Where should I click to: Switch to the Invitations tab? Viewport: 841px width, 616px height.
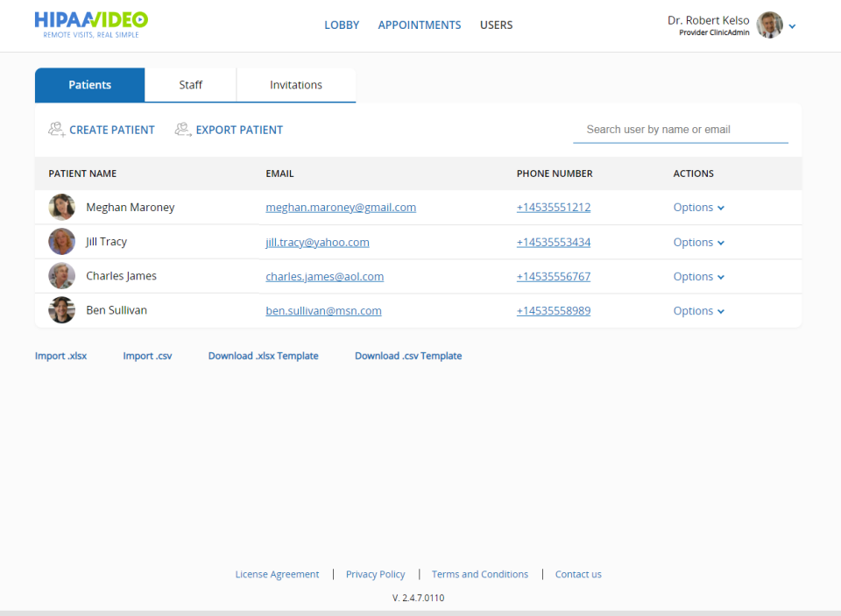tap(296, 85)
